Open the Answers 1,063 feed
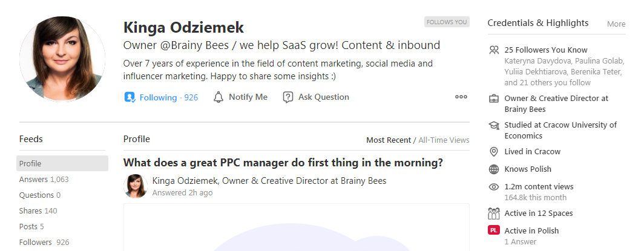 point(44,179)
